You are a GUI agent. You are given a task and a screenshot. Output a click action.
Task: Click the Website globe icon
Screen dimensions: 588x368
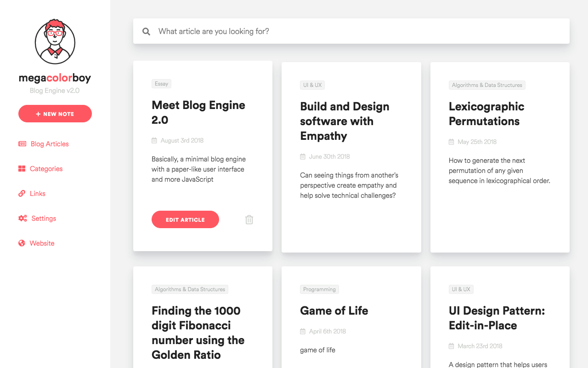tap(22, 243)
